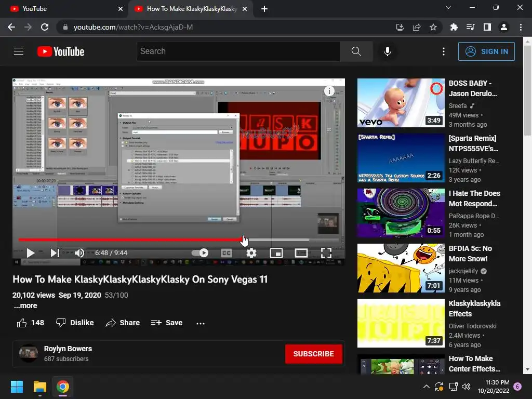Click the search magnifier button

[x=356, y=51]
